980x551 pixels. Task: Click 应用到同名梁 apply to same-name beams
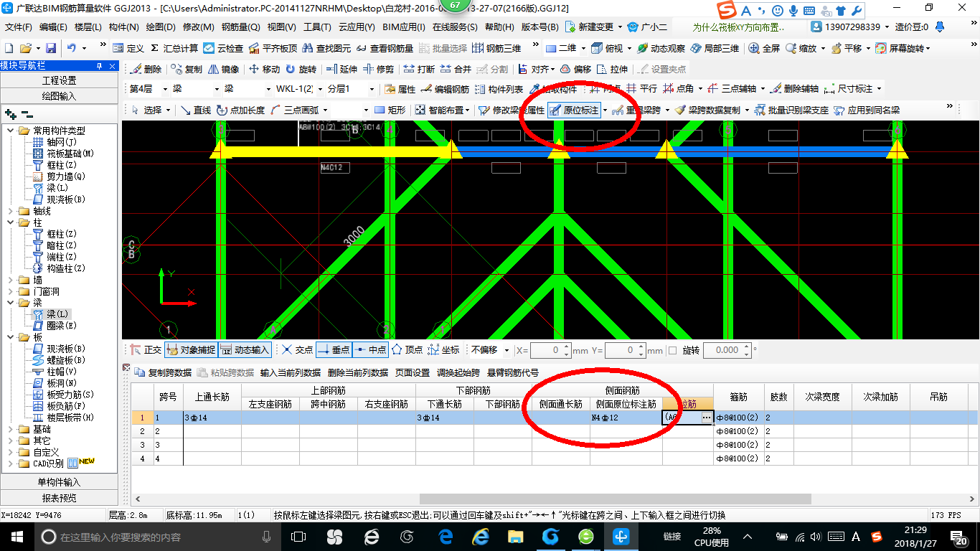pyautogui.click(x=867, y=110)
